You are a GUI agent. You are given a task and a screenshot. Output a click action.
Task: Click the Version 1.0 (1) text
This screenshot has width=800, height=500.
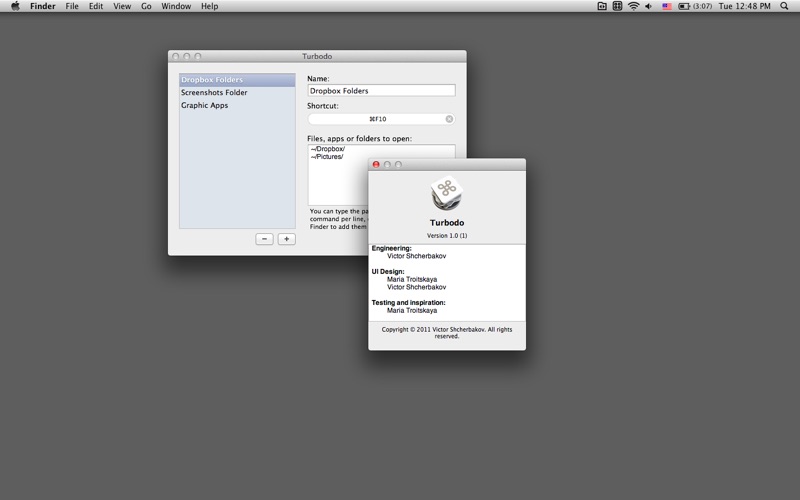pyautogui.click(x=447, y=236)
